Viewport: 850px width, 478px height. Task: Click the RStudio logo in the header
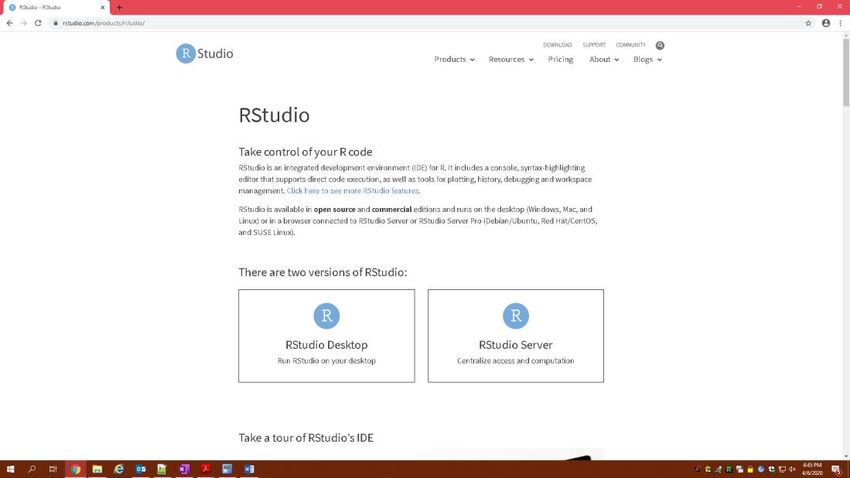204,54
